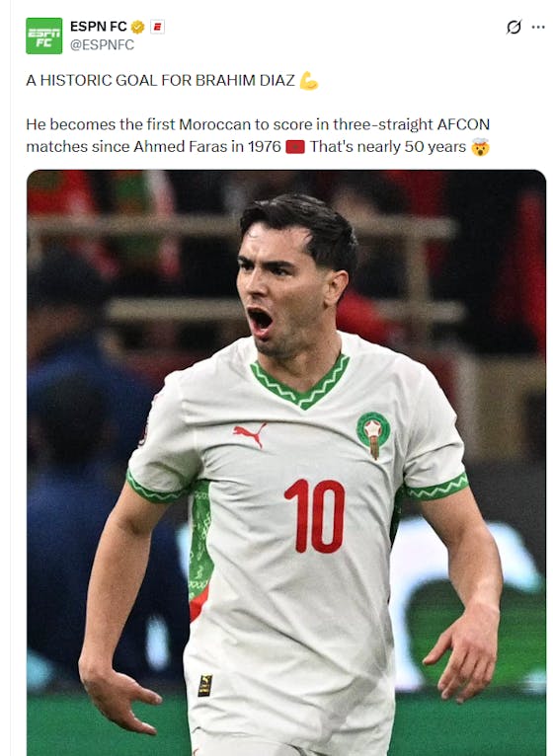Screen dimensions: 553x756
Task: Click the gold tag on shirt hem
Action: pos(205,685)
